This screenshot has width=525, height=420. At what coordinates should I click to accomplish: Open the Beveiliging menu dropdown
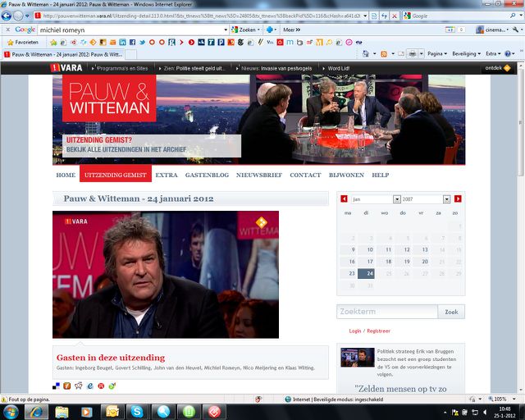466,53
